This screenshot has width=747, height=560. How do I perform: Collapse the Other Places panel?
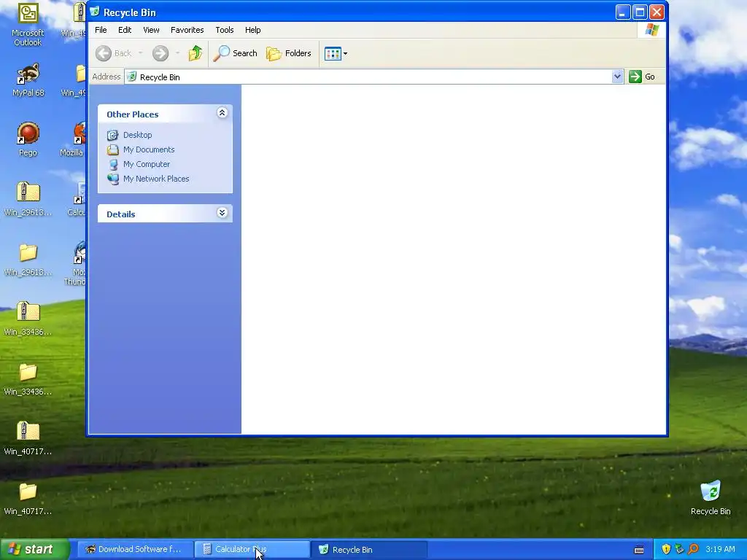(222, 113)
